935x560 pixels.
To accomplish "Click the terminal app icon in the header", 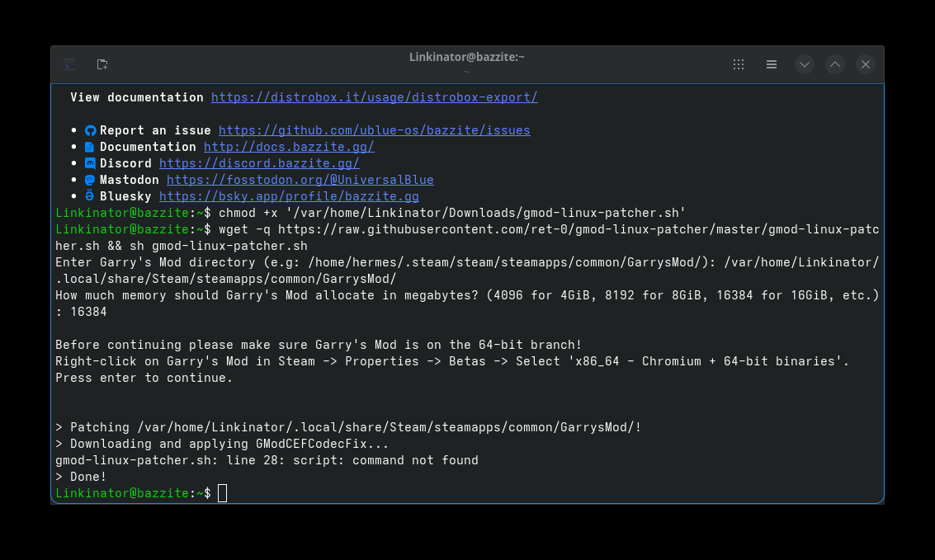I will (x=69, y=64).
